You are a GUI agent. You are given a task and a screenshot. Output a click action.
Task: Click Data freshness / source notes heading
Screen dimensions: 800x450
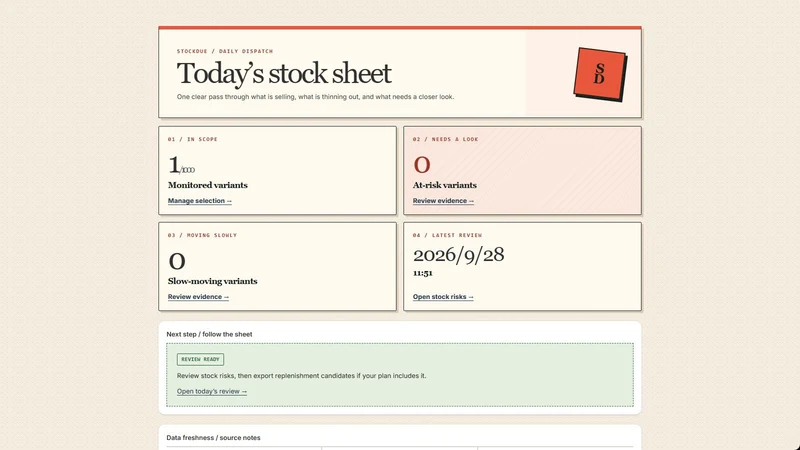pyautogui.click(x=213, y=438)
